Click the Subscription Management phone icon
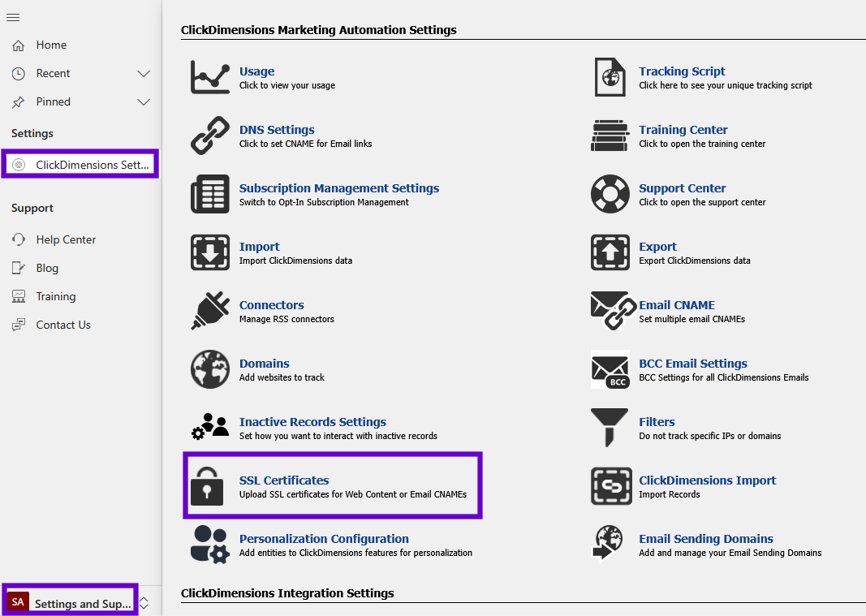The height and width of the screenshot is (616, 866). pyautogui.click(x=210, y=194)
